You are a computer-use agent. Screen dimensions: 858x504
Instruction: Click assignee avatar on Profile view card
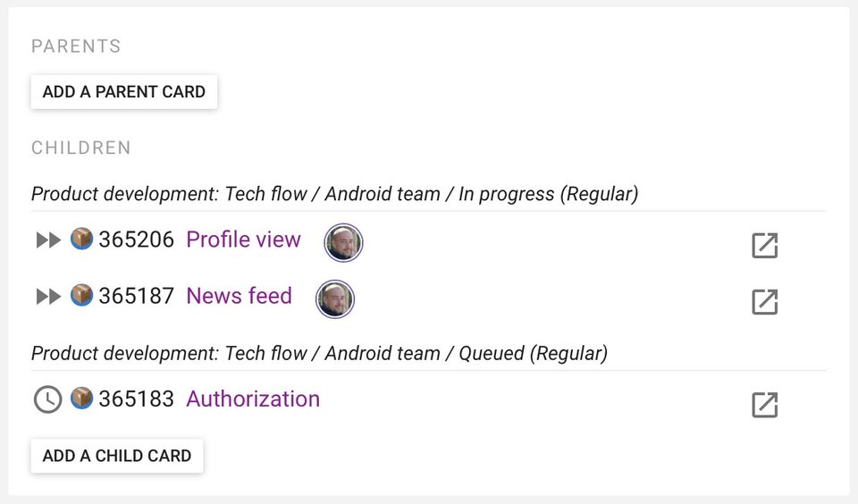point(343,242)
